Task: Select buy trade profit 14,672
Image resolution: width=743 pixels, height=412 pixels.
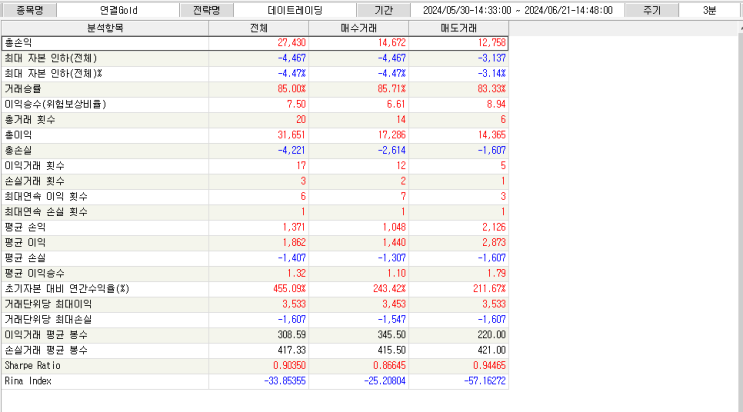Action: (x=391, y=43)
